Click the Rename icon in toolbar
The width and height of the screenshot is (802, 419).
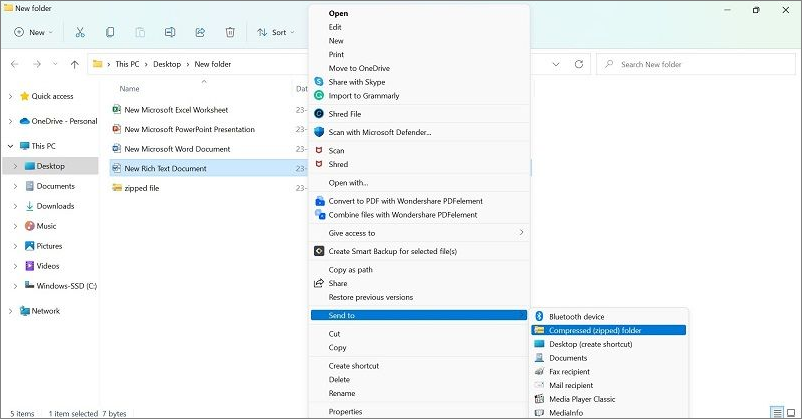(x=170, y=32)
